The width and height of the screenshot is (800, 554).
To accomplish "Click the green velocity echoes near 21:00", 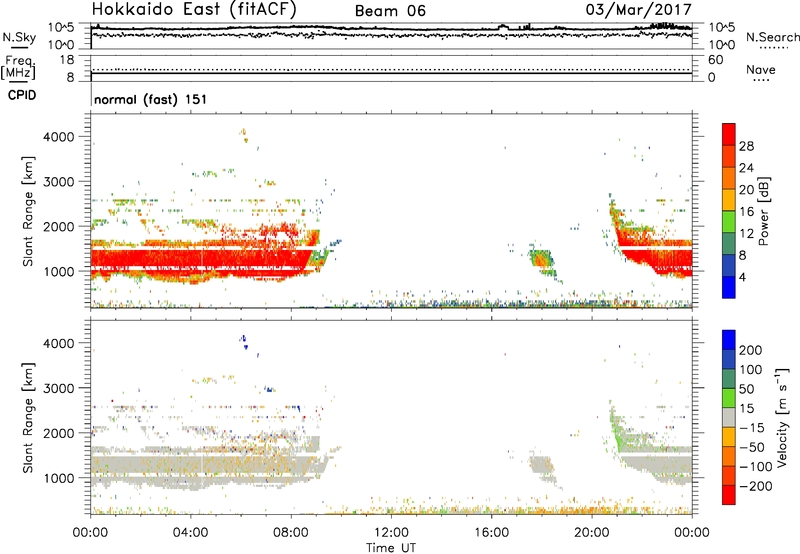I will pos(618,431).
